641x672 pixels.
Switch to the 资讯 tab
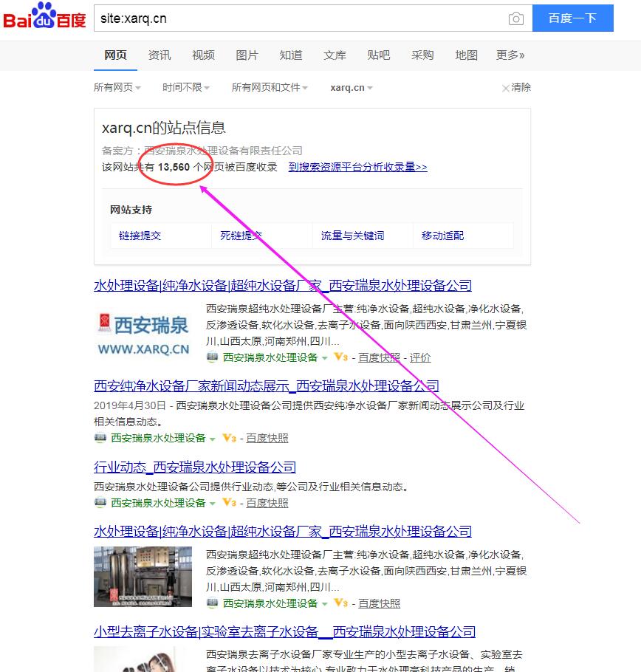(x=159, y=55)
